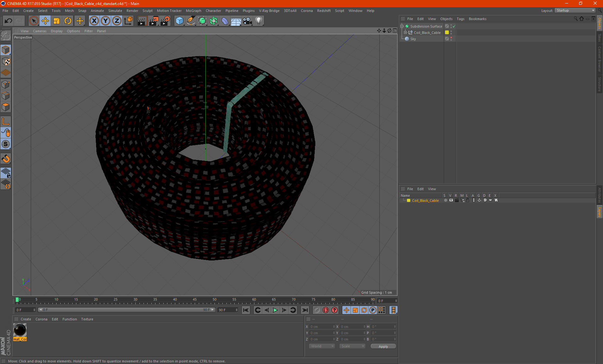The height and width of the screenshot is (364, 603).
Task: Play animation forwards
Action: [275, 310]
